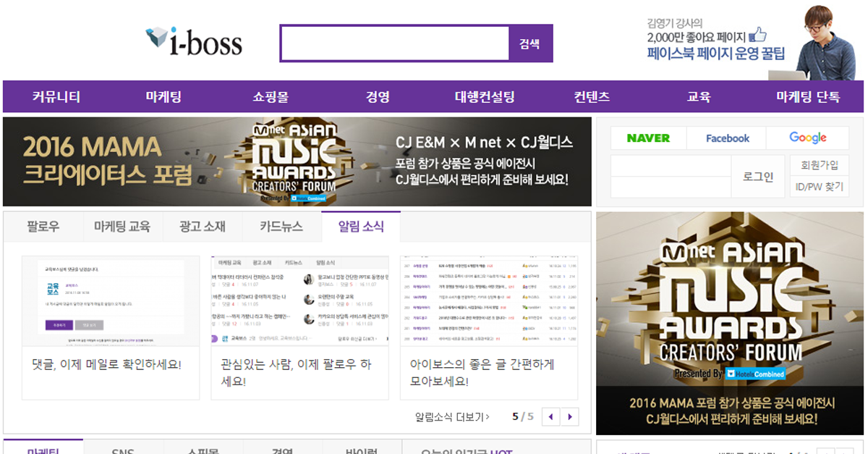
Task: Click the right pagination arrow for 알림소식
Action: pyautogui.click(x=571, y=417)
